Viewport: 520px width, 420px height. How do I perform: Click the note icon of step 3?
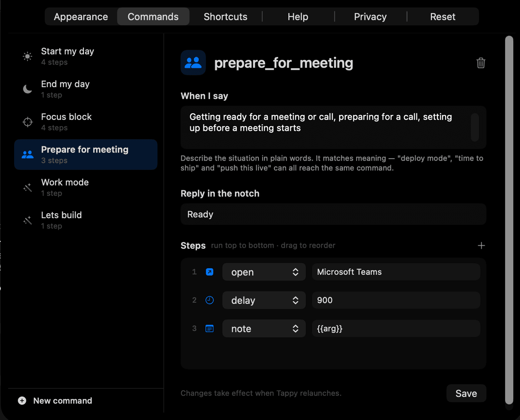coord(209,329)
